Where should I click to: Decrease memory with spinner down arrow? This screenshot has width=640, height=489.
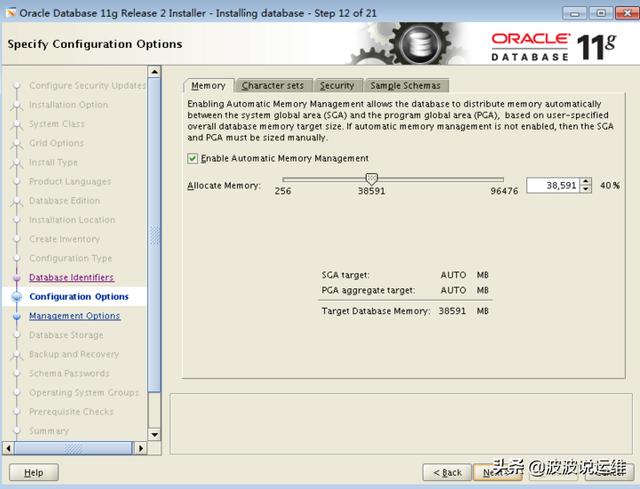tap(586, 189)
